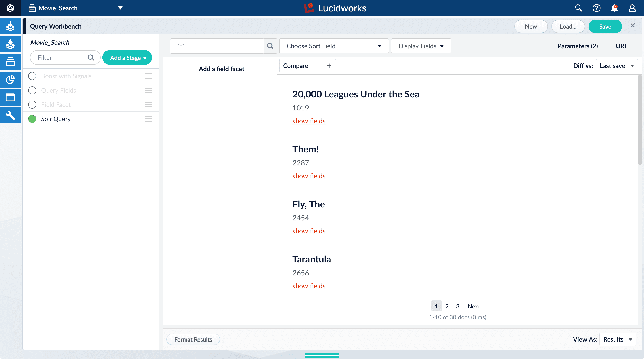The height and width of the screenshot is (359, 644).
Task: Disable the Solr Query stage
Action: [32, 119]
